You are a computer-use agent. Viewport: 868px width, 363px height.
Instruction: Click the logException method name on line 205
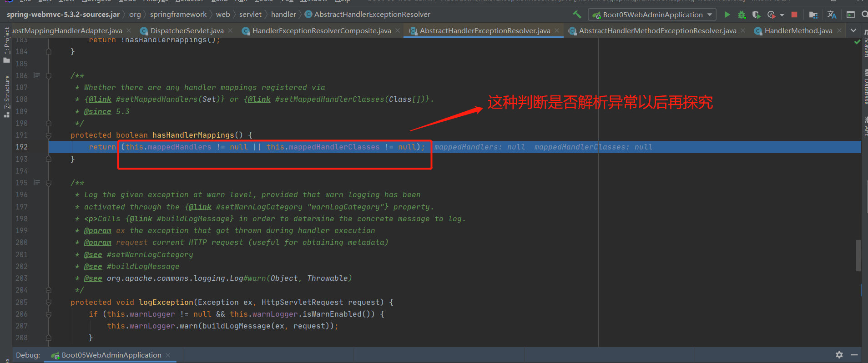pyautogui.click(x=166, y=303)
